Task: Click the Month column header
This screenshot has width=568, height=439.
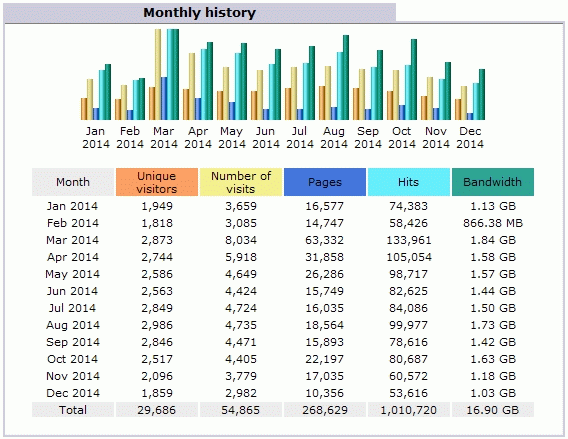Action: point(73,182)
